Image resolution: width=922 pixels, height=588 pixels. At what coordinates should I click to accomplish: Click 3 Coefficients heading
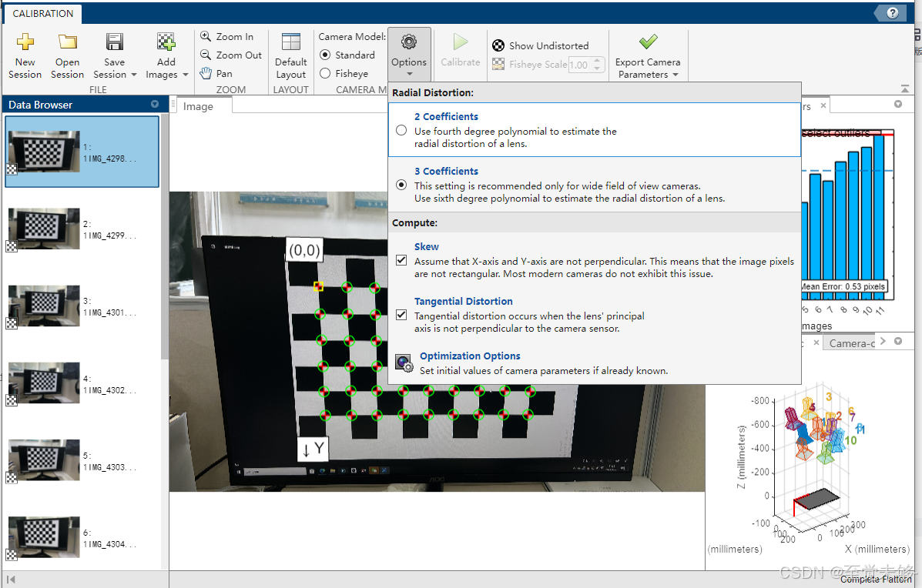pos(446,171)
